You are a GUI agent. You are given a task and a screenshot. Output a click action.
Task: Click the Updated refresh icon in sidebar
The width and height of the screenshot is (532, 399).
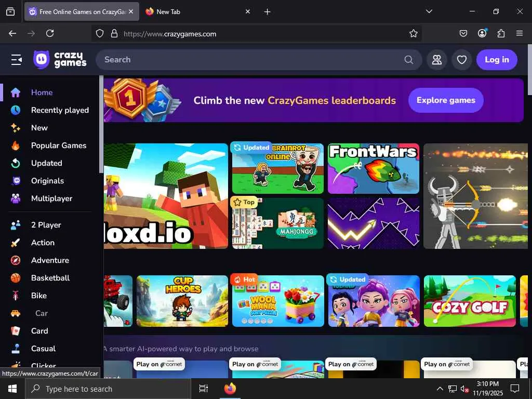click(15, 163)
